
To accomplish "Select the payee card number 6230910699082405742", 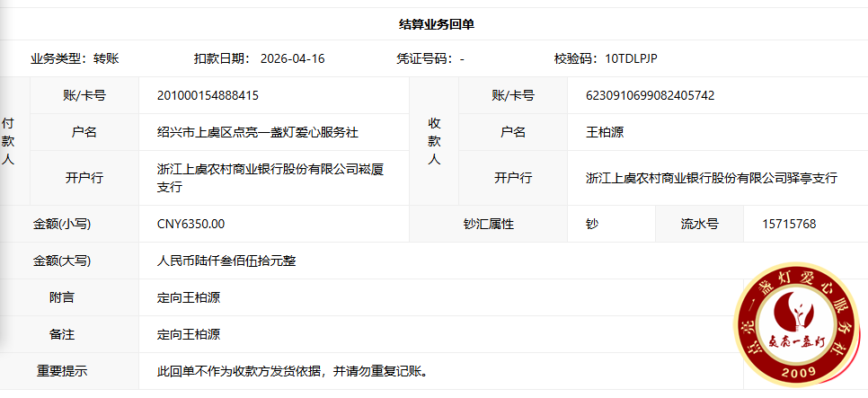I will point(650,95).
